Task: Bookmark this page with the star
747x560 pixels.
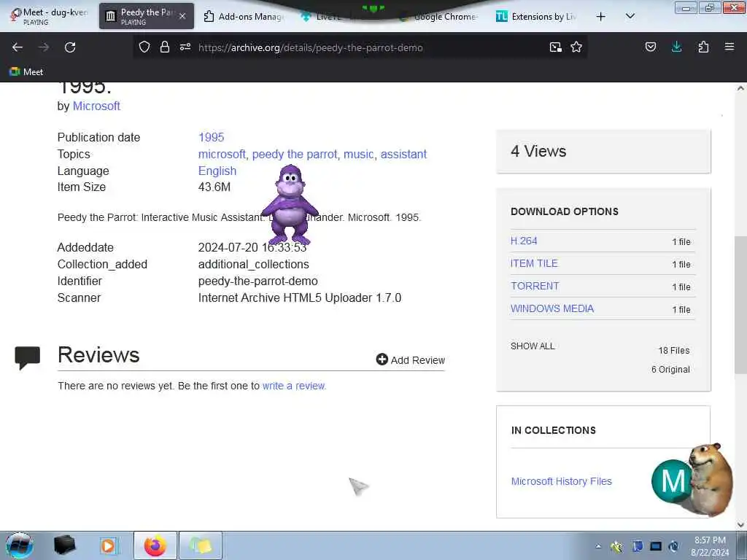Action: (576, 47)
